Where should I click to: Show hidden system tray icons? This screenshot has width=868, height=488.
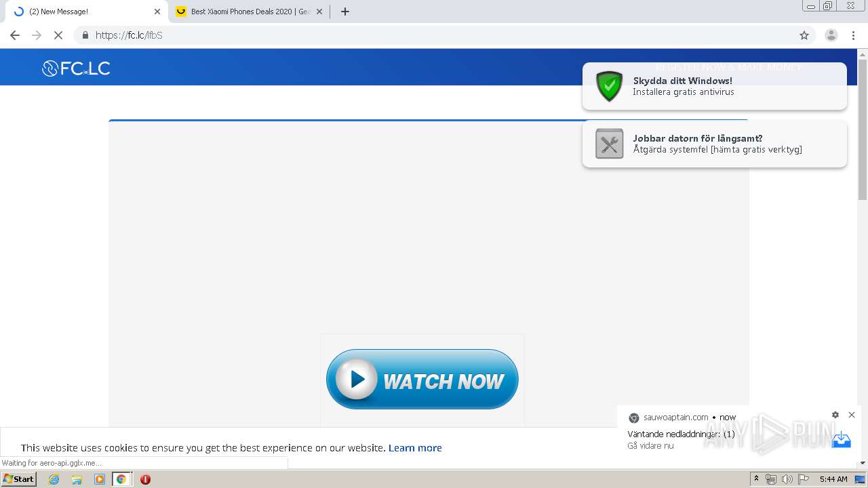coord(756,479)
